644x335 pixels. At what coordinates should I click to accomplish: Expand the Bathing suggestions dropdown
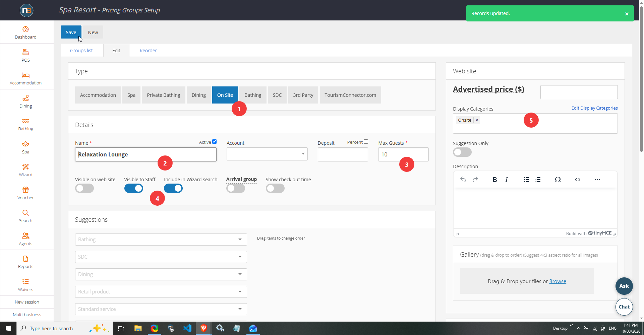[x=161, y=240]
